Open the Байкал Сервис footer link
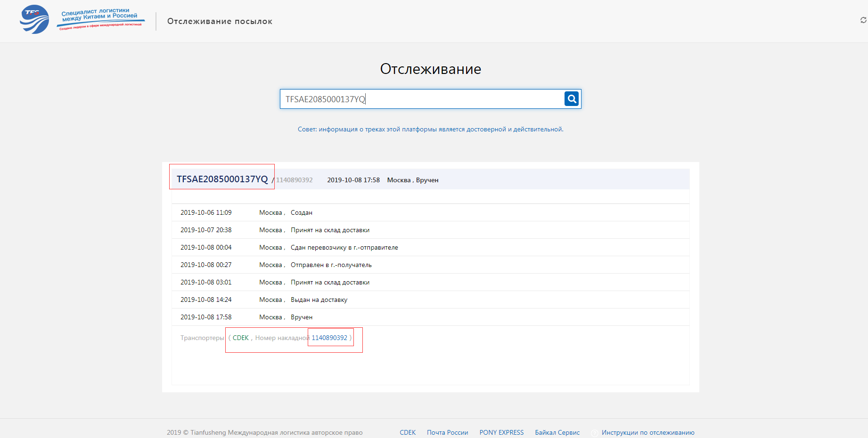This screenshot has height=438, width=868. point(557,432)
